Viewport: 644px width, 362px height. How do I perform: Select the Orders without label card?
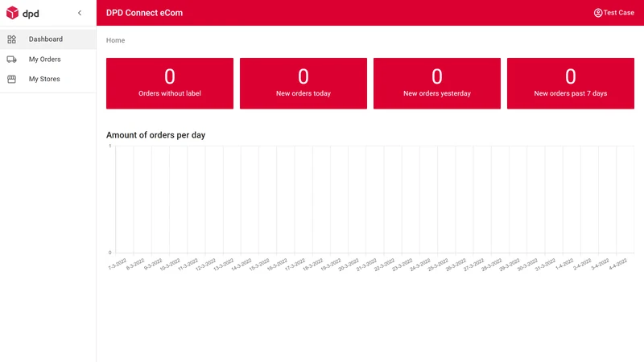click(x=170, y=84)
